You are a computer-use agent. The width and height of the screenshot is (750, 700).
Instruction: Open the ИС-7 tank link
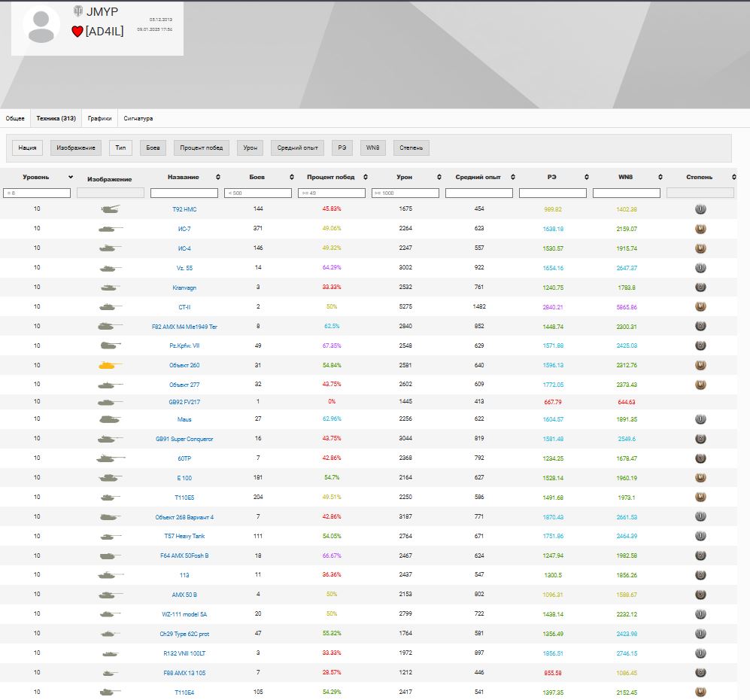184,229
